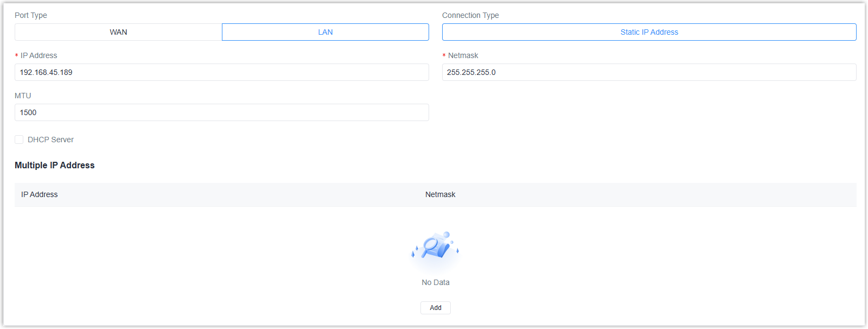Click the DHCP Server label text
The height and width of the screenshot is (329, 868).
[50, 140]
